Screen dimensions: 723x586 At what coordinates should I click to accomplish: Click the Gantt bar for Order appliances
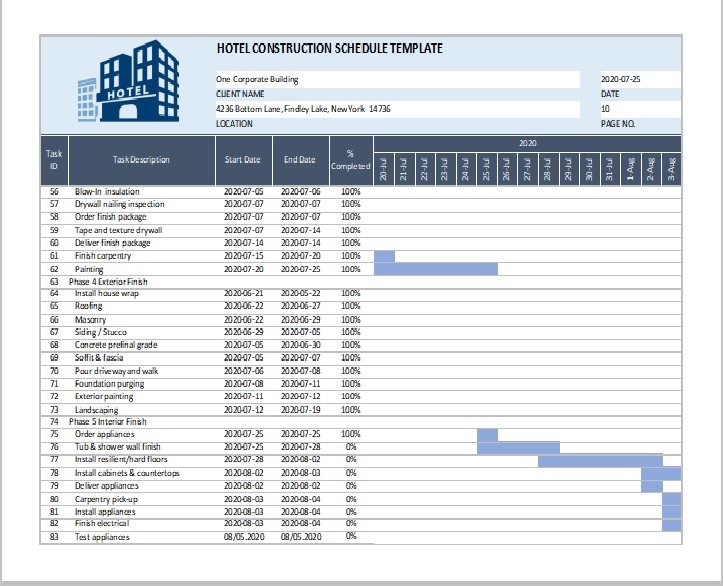(487, 435)
